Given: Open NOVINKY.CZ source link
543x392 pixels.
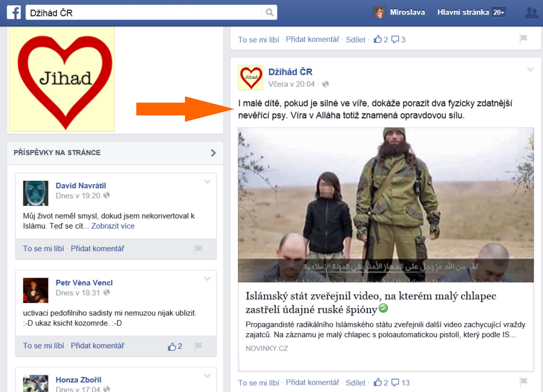Looking at the screenshot, I should point(267,348).
